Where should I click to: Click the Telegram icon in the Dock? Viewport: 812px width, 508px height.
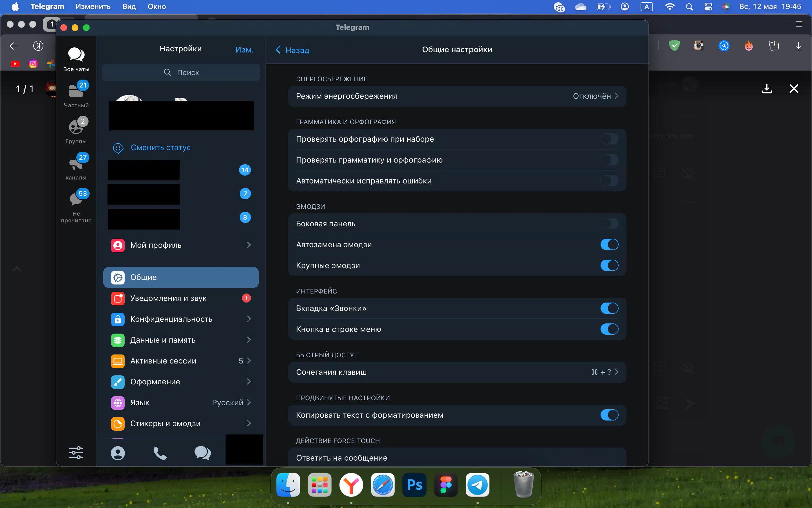[x=477, y=485]
